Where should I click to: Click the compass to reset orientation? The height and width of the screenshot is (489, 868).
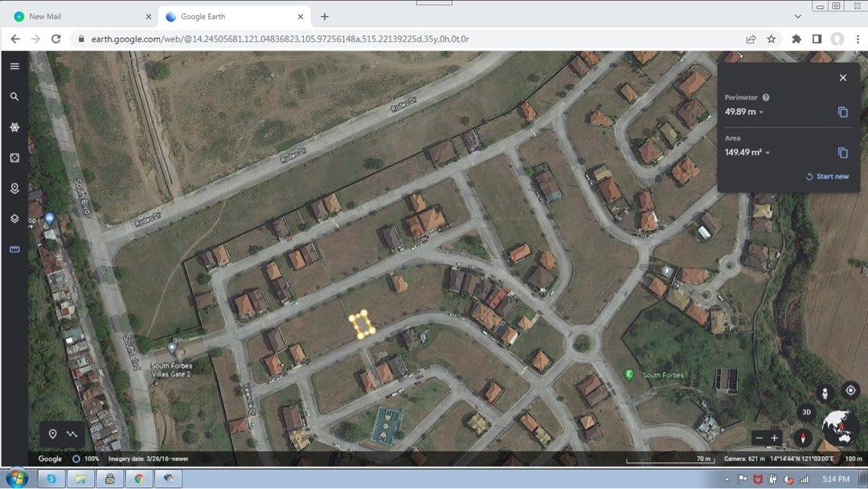tap(802, 439)
